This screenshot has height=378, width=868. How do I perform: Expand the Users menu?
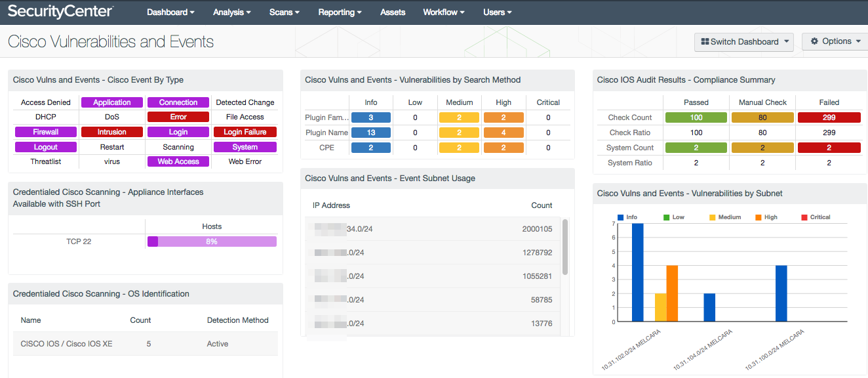(x=498, y=12)
